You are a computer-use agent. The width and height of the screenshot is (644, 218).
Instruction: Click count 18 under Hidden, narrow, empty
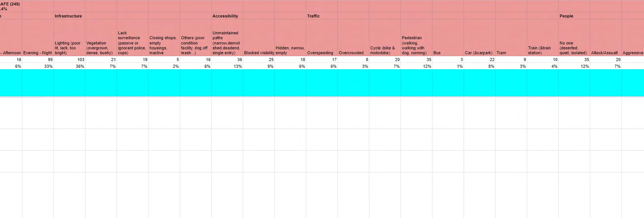coord(290,59)
